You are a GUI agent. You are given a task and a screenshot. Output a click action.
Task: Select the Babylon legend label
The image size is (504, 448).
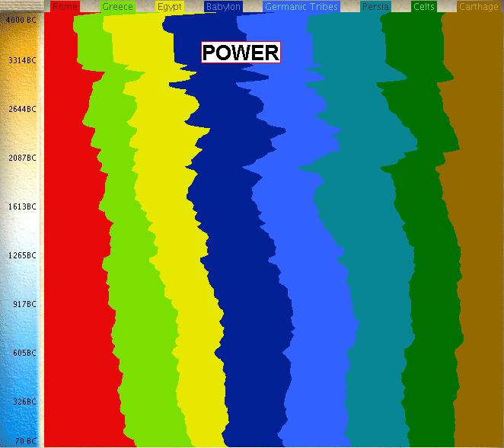pos(223,7)
